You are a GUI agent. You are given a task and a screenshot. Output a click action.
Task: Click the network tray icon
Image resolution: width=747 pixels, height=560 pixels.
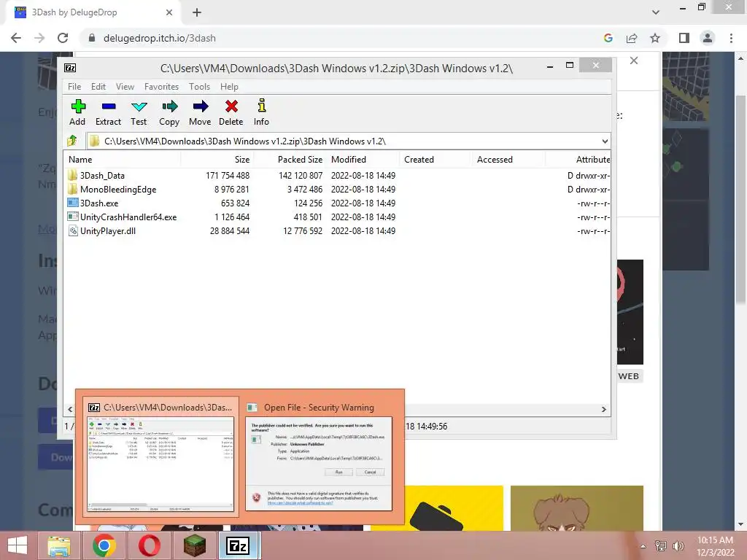[661, 546]
